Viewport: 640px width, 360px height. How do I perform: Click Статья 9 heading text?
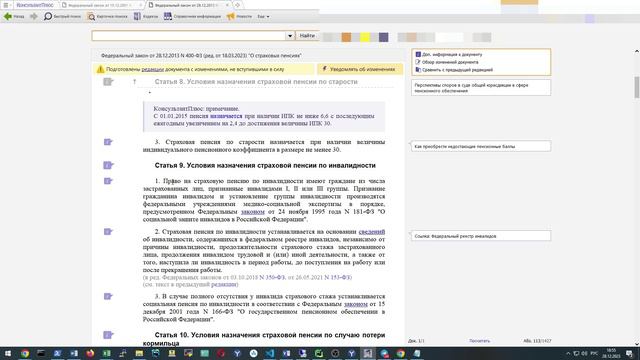click(x=265, y=165)
